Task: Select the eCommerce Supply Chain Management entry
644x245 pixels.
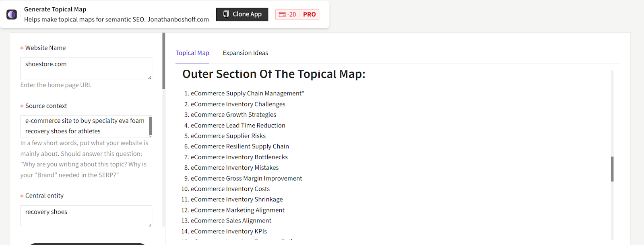Action: pyautogui.click(x=247, y=93)
